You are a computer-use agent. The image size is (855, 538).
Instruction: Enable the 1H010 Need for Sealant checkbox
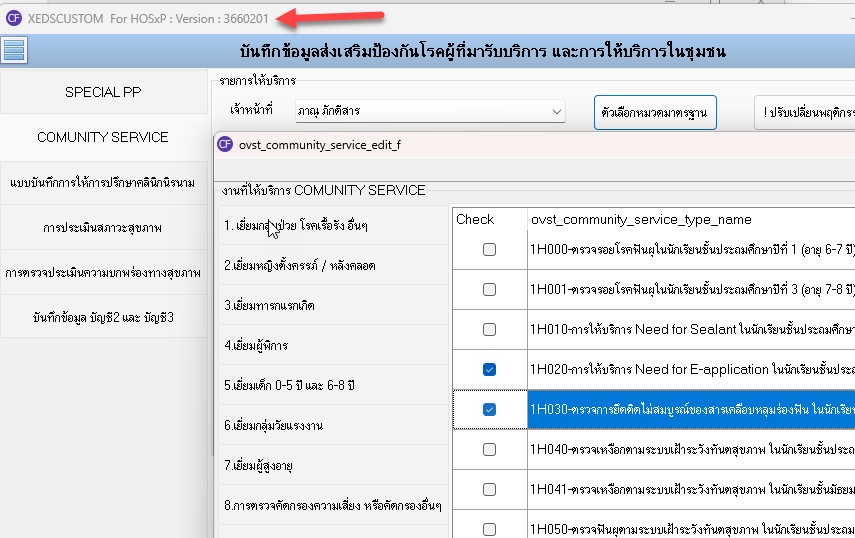click(x=489, y=329)
